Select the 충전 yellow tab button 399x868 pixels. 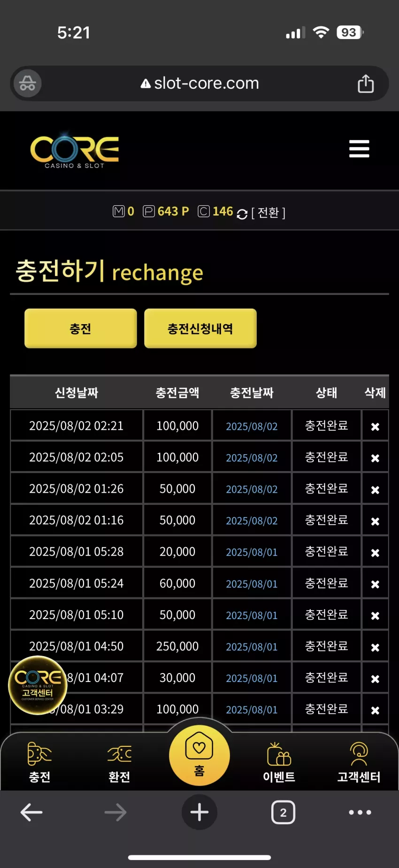[x=81, y=328]
